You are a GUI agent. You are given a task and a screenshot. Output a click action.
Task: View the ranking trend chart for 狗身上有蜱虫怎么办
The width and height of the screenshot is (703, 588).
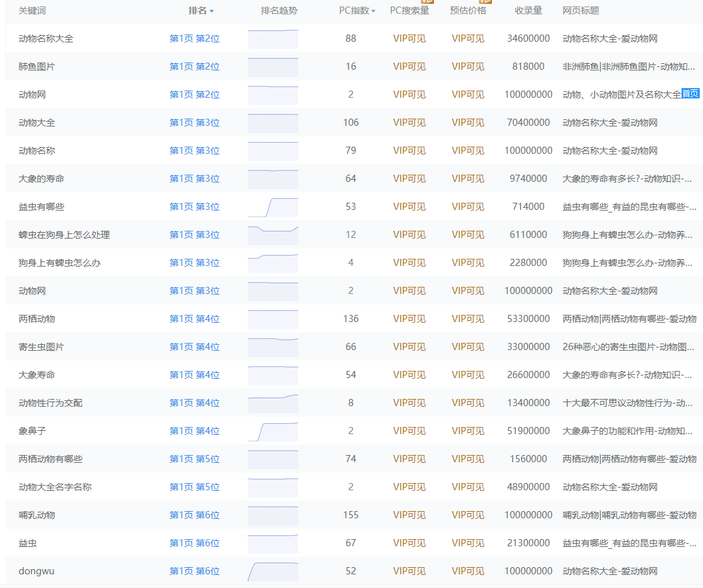(x=272, y=263)
